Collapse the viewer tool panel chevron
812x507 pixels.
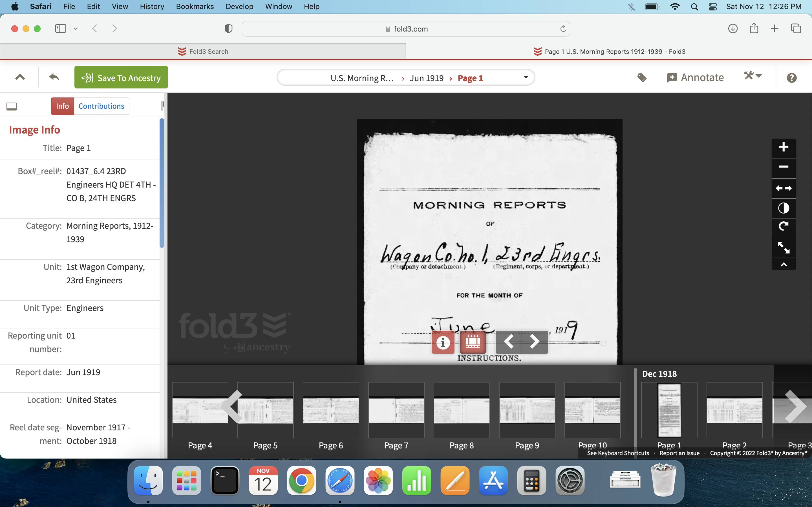[783, 264]
